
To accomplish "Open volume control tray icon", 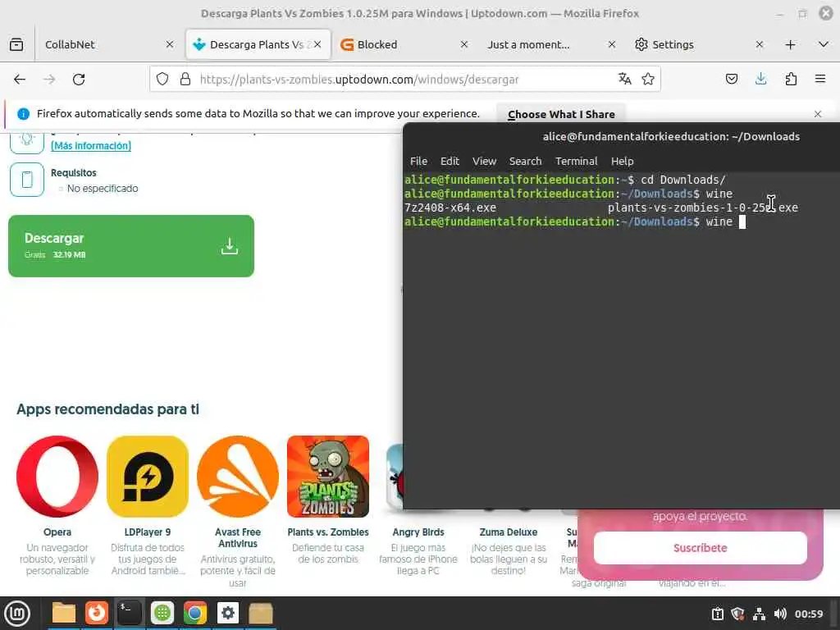I will tap(780, 614).
